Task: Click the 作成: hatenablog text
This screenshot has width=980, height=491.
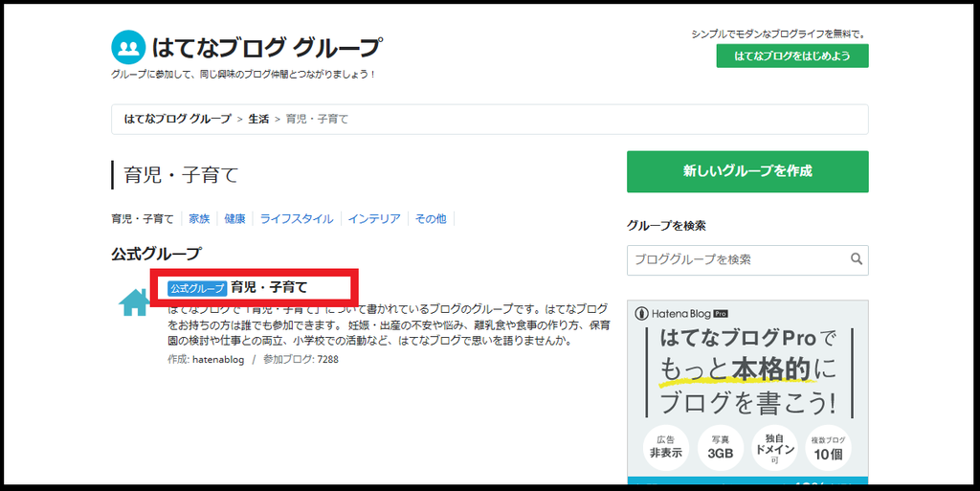Action: pyautogui.click(x=206, y=359)
